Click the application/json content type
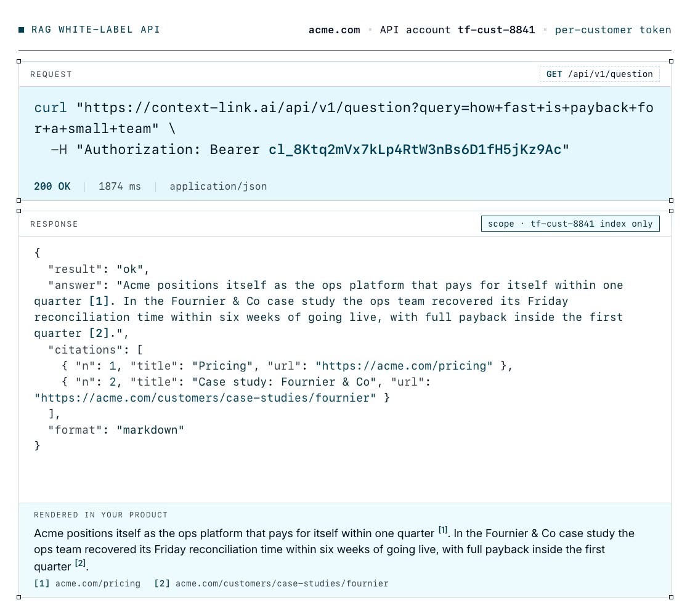This screenshot has height=616, width=690. [218, 187]
